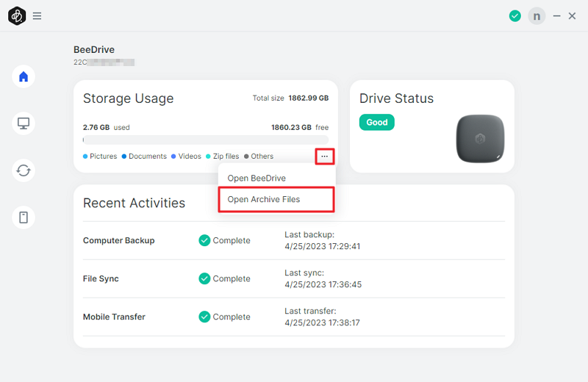Screen dimensions: 588x382
Task: Click Computer Backup's green Complete checkmark
Action: click(204, 240)
